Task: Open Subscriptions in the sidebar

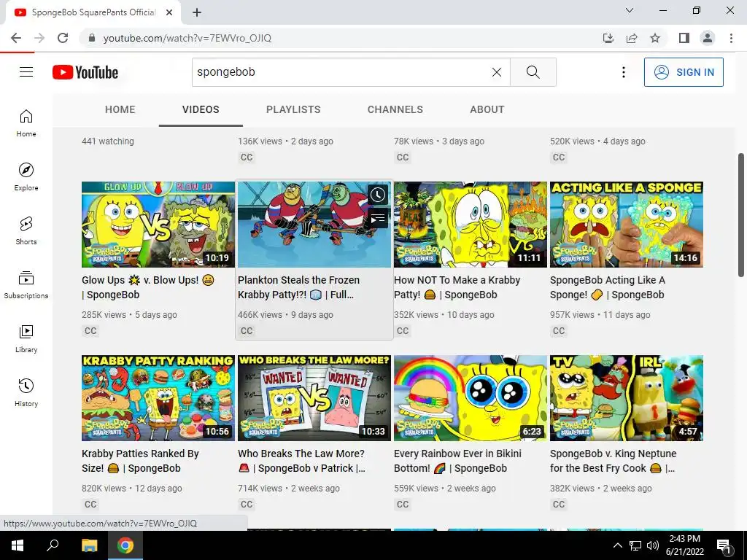Action: click(26, 284)
